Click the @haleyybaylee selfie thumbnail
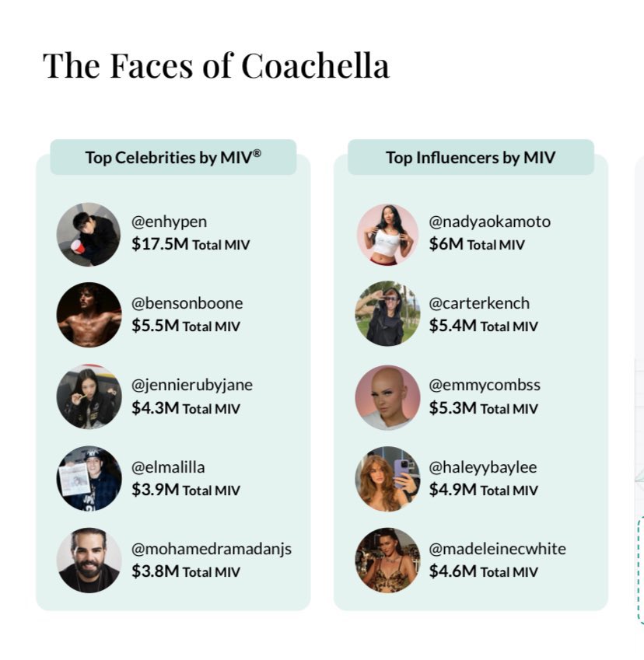Viewport: 644px width, 660px height. tap(387, 479)
